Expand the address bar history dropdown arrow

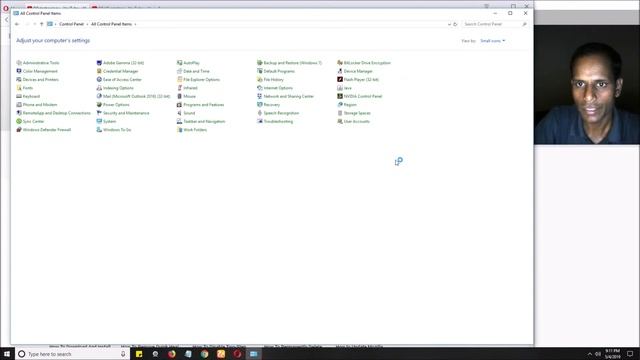[449, 24]
